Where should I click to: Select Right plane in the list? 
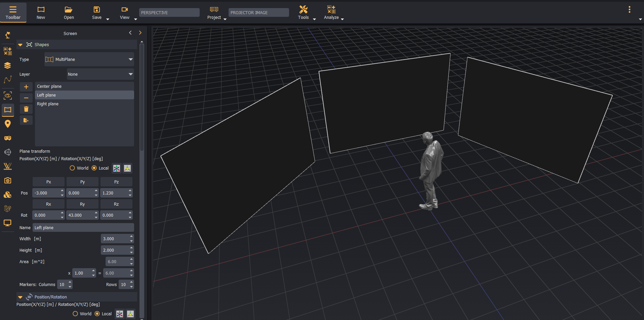click(84, 104)
